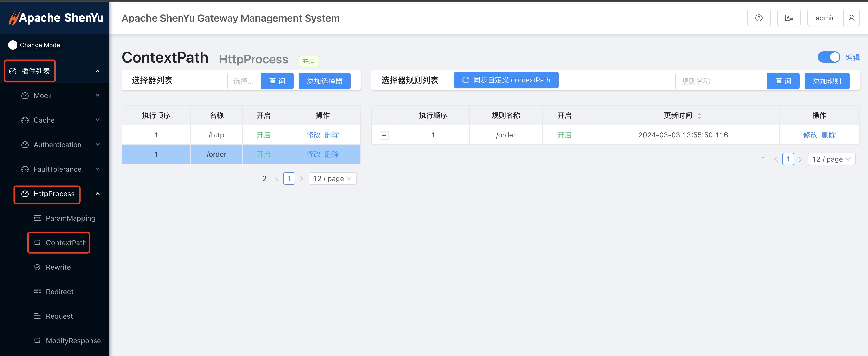The height and width of the screenshot is (356, 868).
Task: Open the Request menu item
Action: point(59,316)
